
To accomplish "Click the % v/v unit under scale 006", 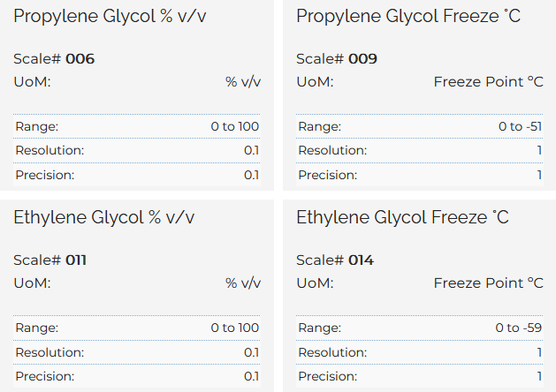I will [243, 82].
